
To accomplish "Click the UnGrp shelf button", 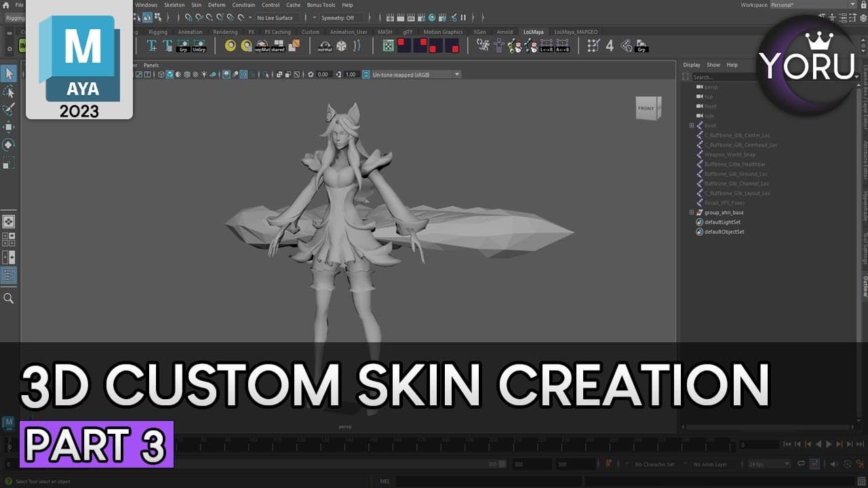I will coord(199,45).
